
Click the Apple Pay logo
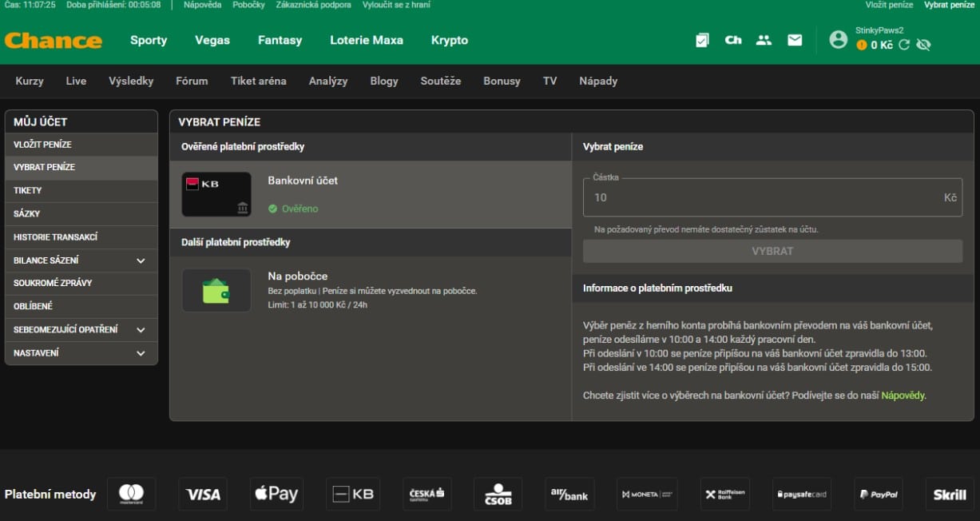[x=276, y=494]
